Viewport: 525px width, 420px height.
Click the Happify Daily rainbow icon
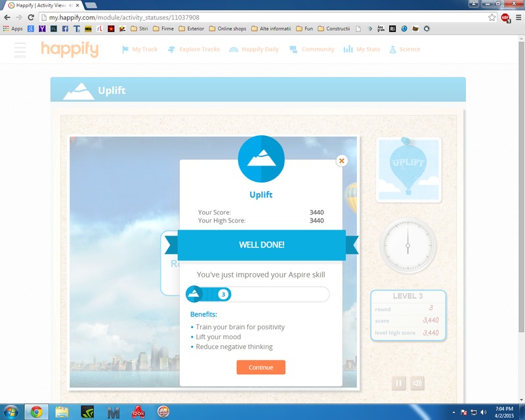pyautogui.click(x=234, y=50)
